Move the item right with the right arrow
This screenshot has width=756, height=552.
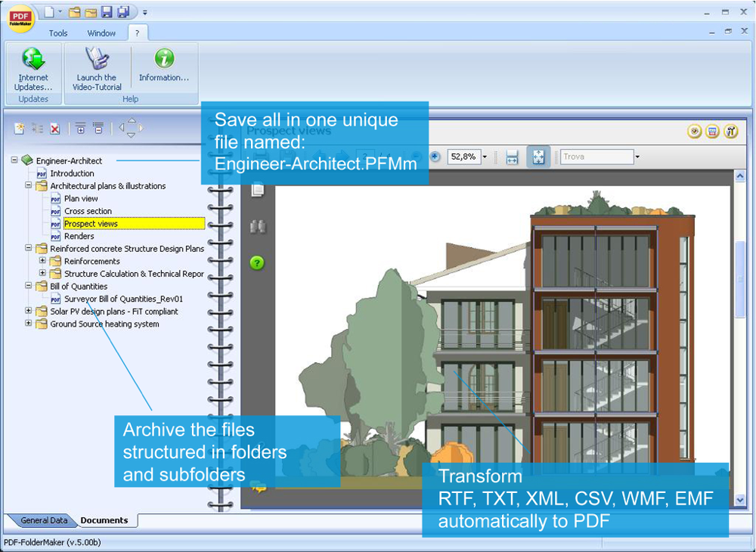141,128
